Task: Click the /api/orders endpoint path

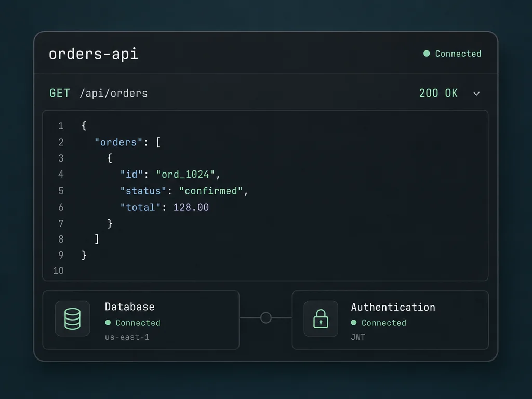Action: click(113, 94)
